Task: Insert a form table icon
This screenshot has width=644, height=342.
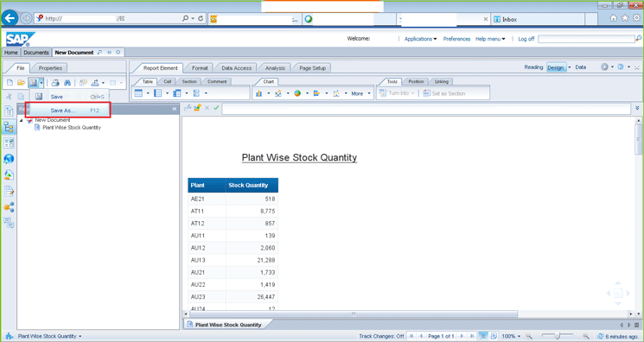Action: point(196,93)
